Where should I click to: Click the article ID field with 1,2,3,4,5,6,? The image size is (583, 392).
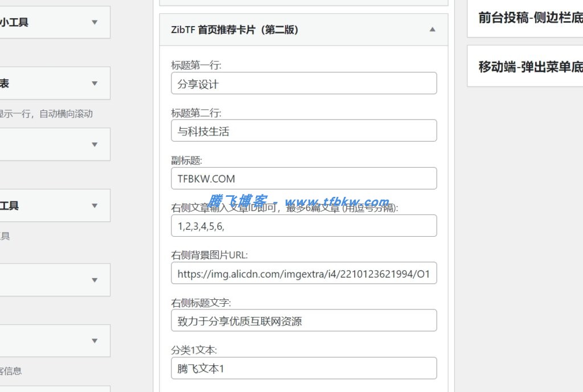(304, 225)
